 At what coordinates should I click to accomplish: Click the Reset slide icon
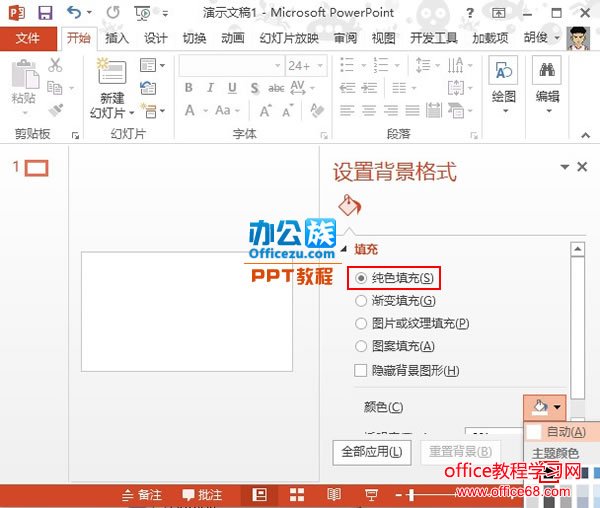pos(148,88)
